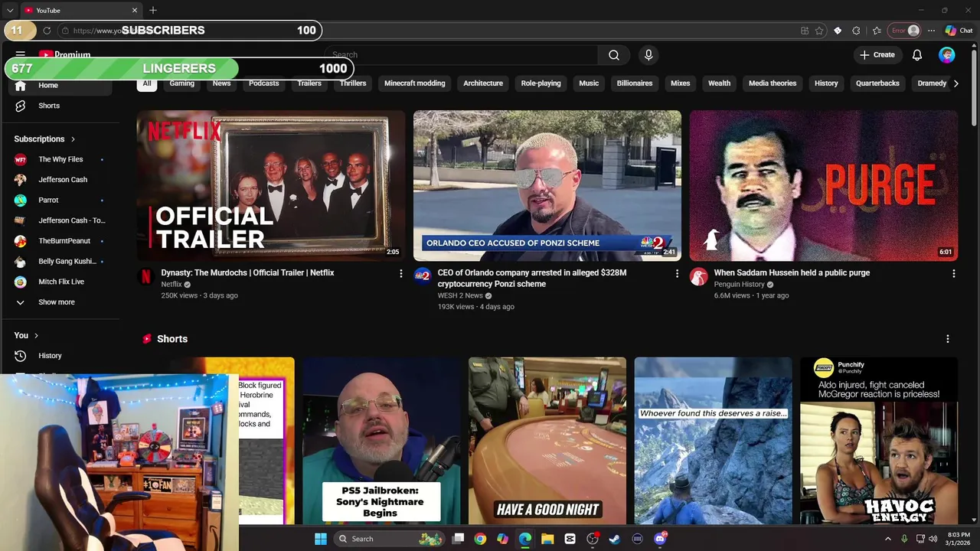The width and height of the screenshot is (980, 551).
Task: Select the Gaming category chip
Action: coord(181,83)
